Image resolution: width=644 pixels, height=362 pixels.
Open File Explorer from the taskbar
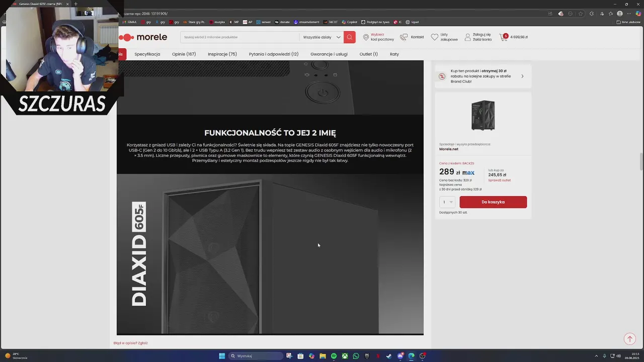pyautogui.click(x=323, y=356)
